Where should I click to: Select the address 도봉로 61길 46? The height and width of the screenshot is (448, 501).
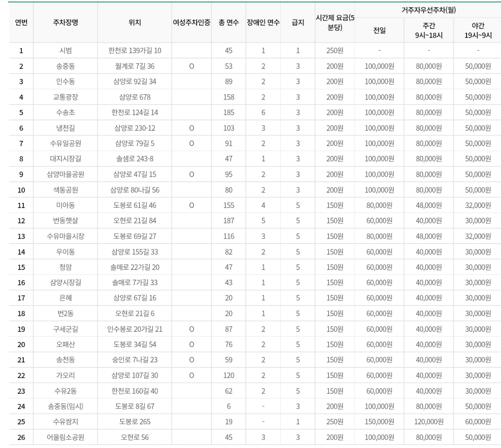(x=134, y=205)
